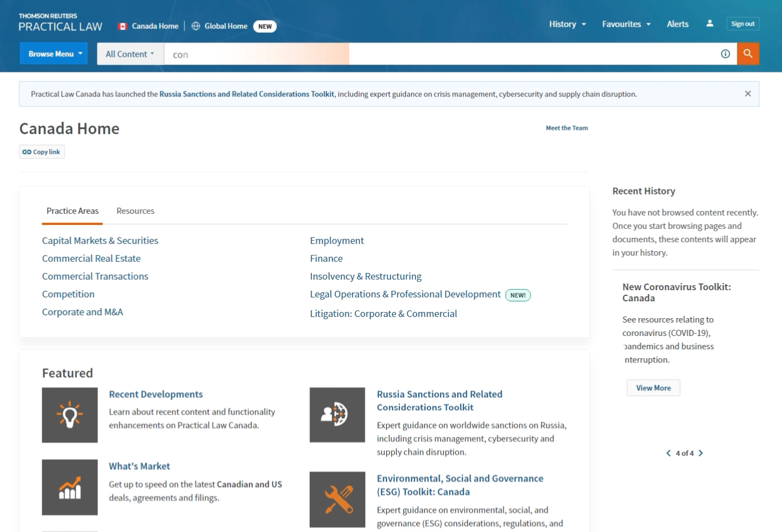
Task: Click the '4 of 4' carousel counter
Action: [685, 453]
